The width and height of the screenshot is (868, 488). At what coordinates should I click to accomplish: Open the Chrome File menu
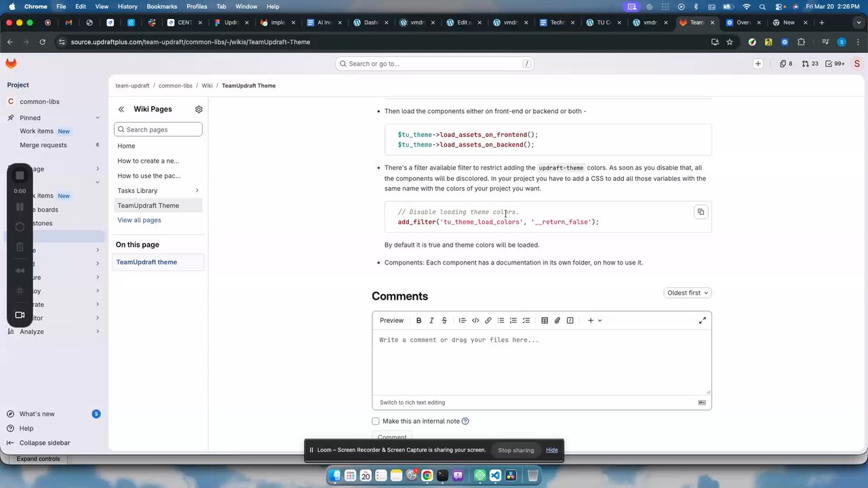61,6
